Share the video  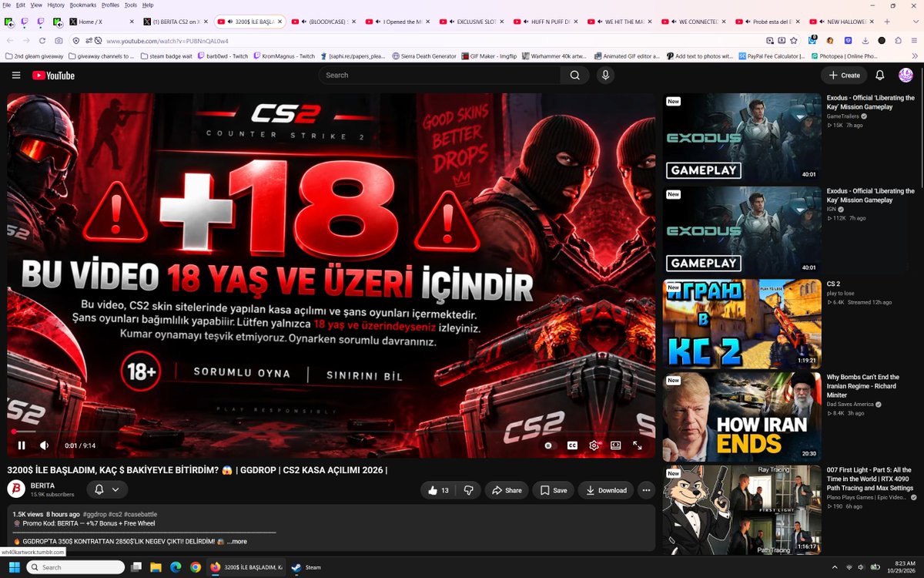507,490
